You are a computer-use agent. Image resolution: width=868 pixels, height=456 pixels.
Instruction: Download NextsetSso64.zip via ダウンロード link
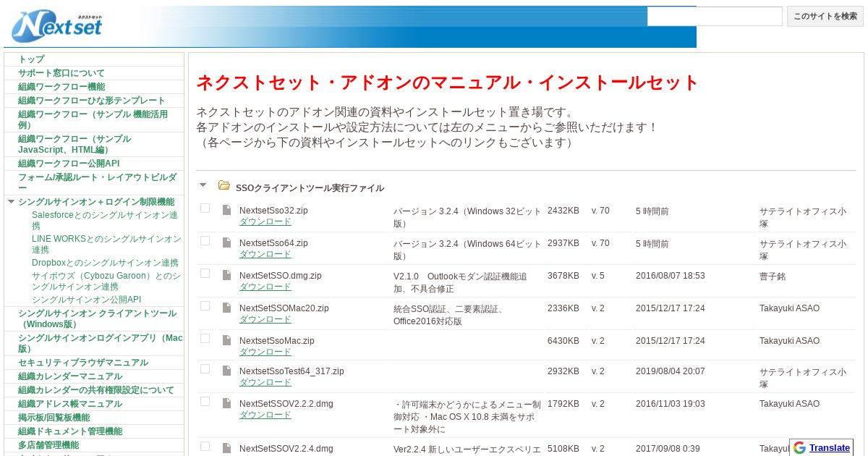[x=265, y=254]
